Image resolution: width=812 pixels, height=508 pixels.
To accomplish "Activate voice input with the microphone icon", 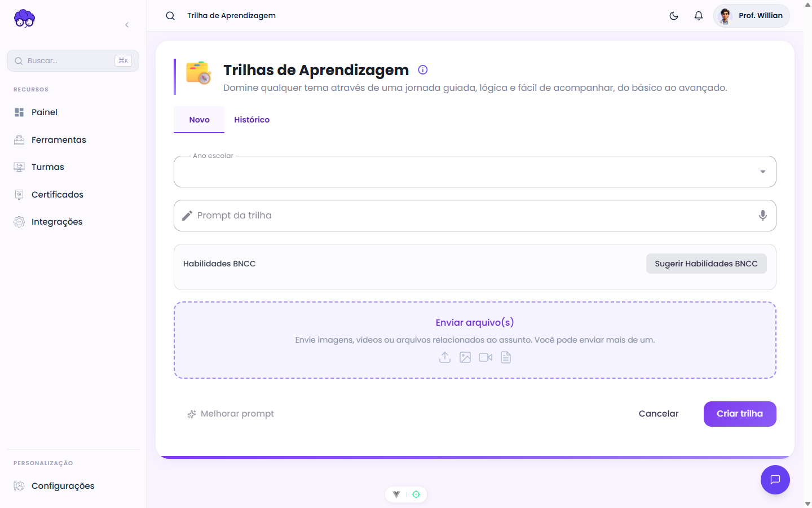I will [x=763, y=216].
